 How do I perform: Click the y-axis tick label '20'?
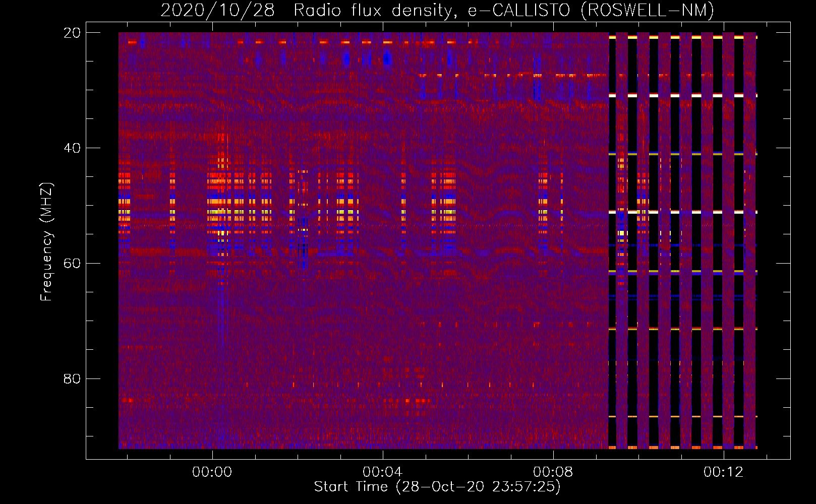coord(72,33)
